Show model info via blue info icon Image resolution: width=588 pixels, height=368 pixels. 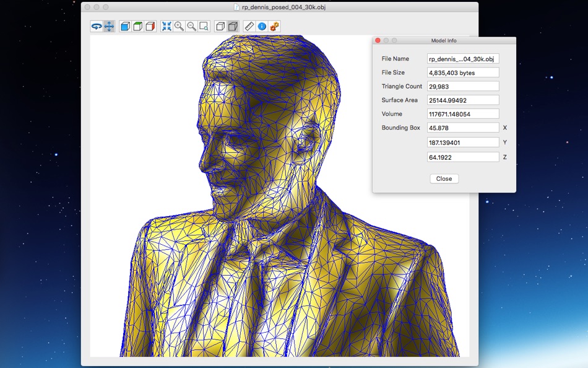pyautogui.click(x=262, y=27)
